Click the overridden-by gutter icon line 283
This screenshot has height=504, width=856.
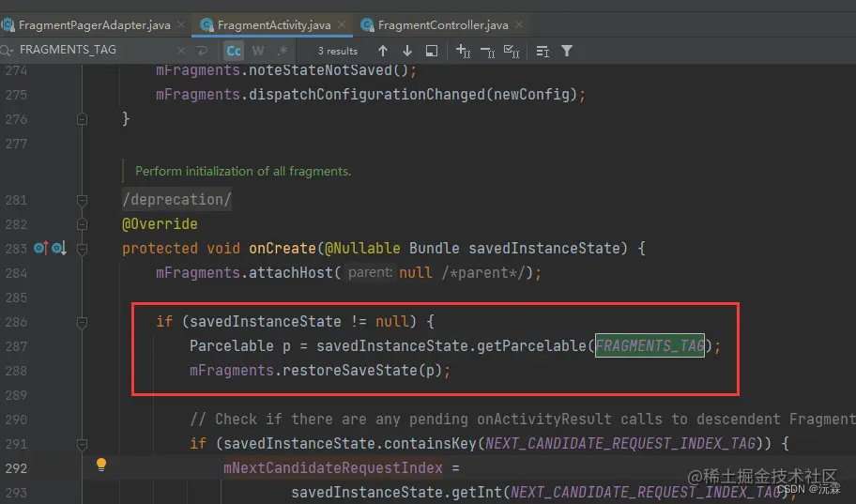click(59, 249)
